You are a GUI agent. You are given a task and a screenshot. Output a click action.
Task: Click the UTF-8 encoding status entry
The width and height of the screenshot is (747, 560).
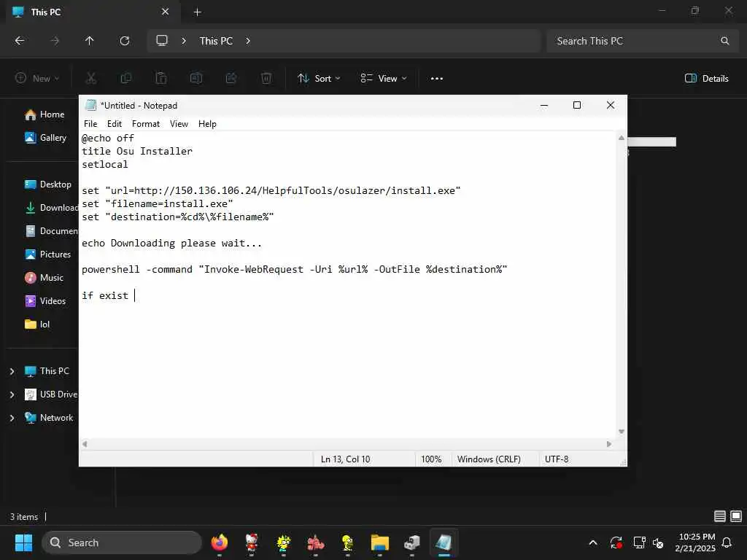(557, 459)
